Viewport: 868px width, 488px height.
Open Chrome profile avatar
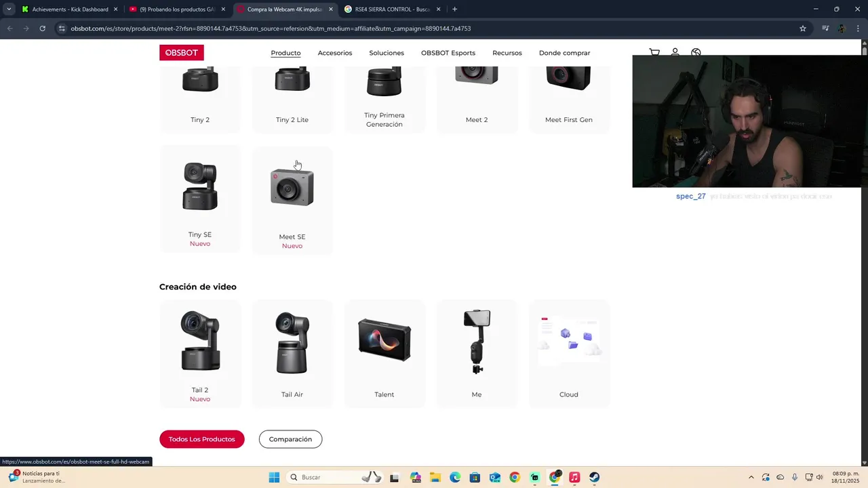click(842, 28)
